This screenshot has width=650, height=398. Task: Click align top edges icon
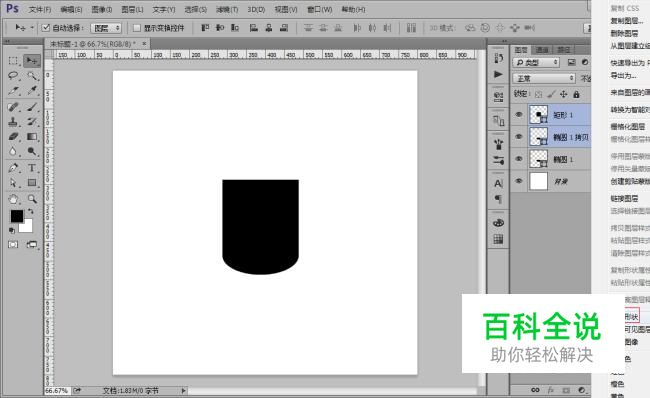(x=205, y=28)
